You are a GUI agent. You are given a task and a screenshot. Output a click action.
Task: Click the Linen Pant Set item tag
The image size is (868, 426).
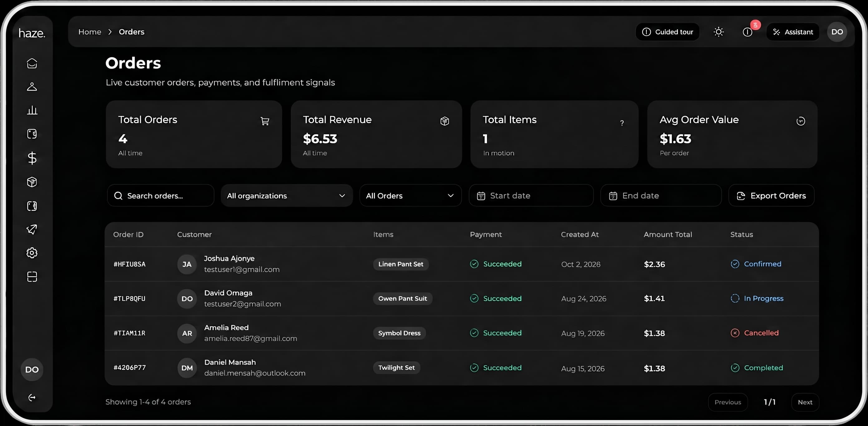(401, 264)
